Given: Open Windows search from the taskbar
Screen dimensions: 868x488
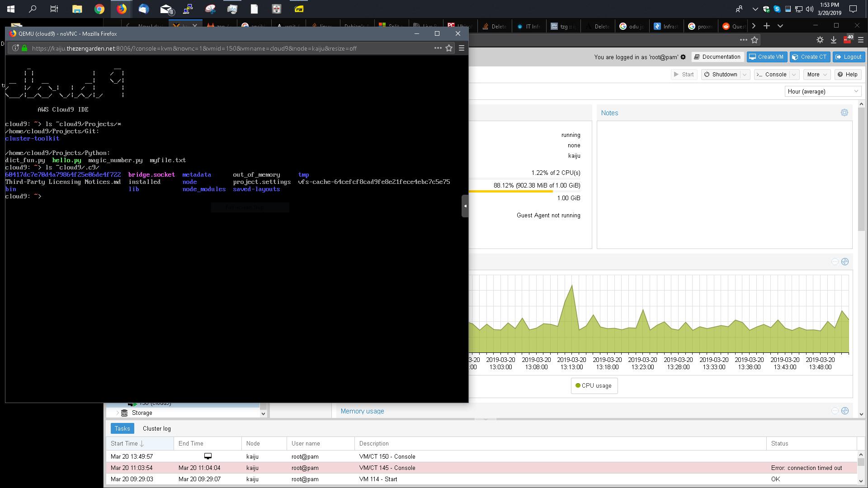Looking at the screenshot, I should tap(33, 9).
